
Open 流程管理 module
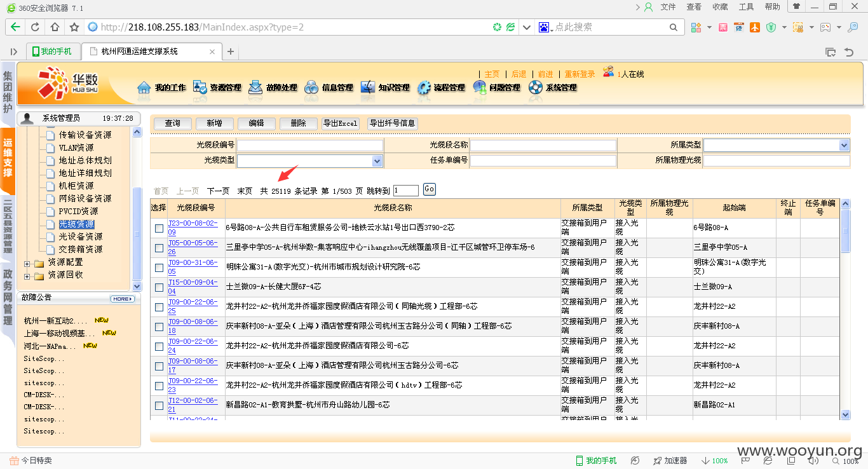[441, 88]
